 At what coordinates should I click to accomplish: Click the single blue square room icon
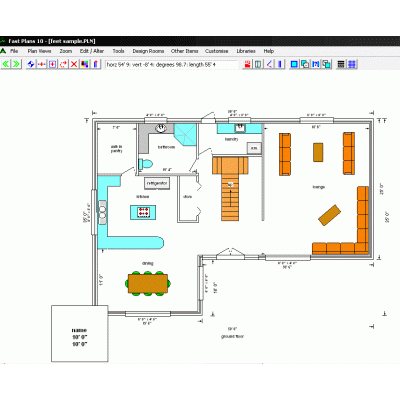294,64
